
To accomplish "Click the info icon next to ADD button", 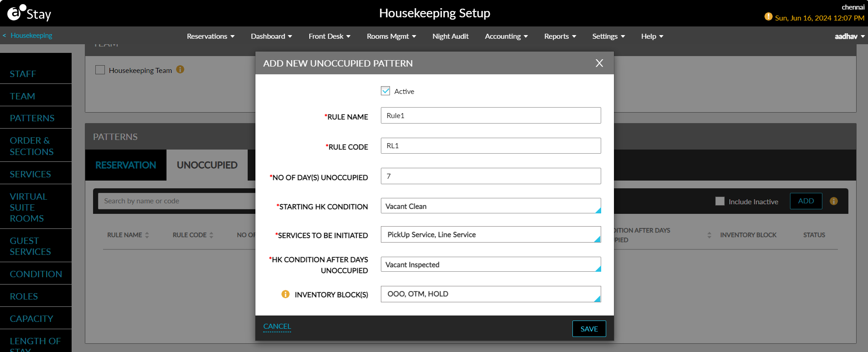I will coord(834,201).
